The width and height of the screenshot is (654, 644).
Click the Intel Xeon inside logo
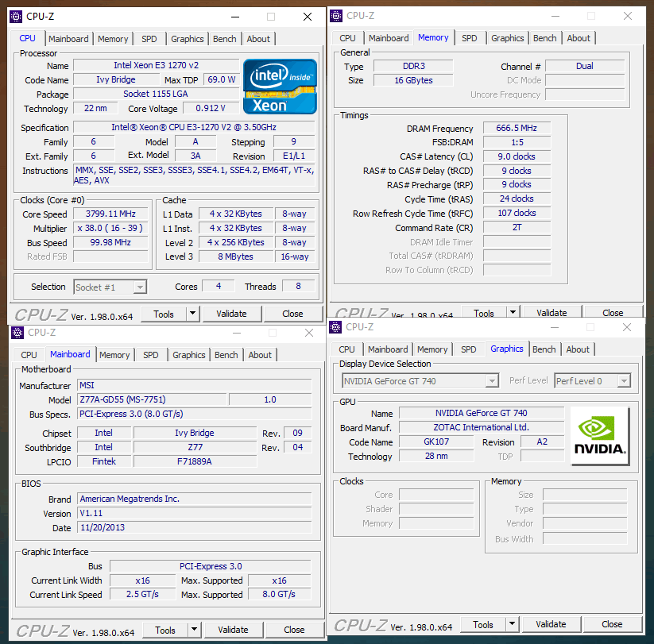(x=280, y=87)
